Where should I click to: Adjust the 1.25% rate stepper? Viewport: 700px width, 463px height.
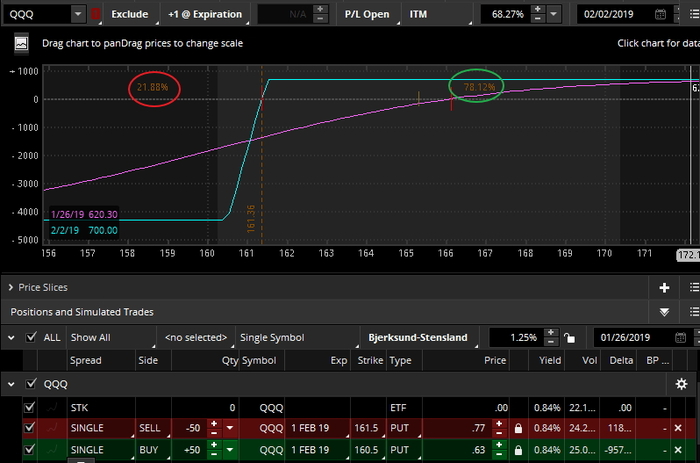coord(551,338)
